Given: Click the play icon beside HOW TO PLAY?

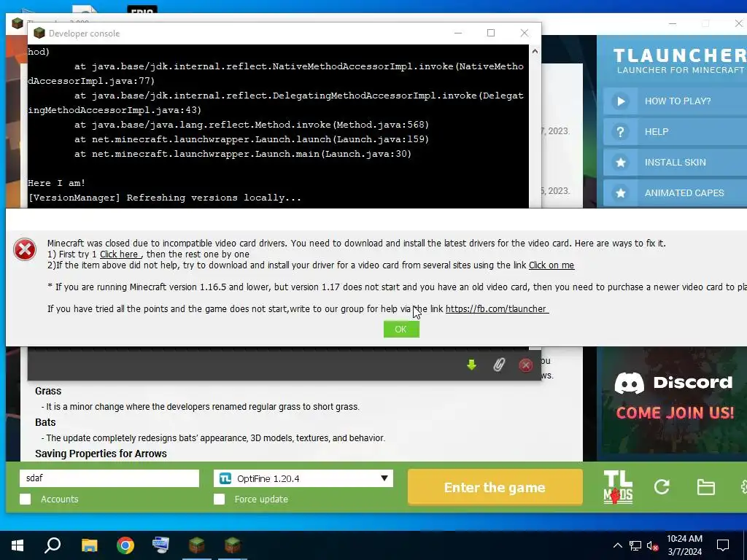Looking at the screenshot, I should click(x=620, y=101).
